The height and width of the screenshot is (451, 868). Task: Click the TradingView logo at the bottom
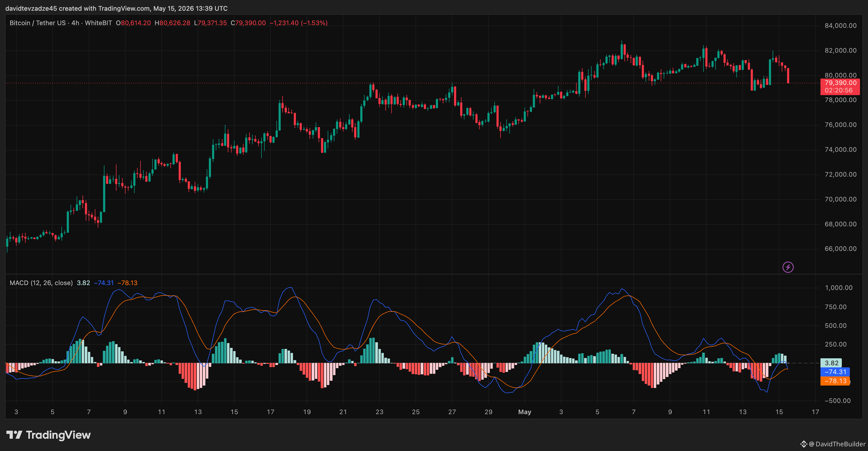(x=49, y=435)
